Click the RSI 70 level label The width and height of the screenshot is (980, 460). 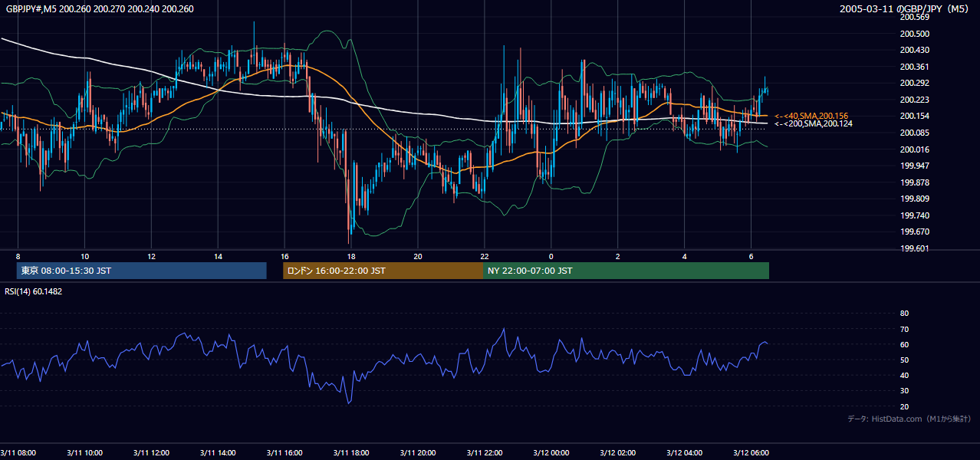(904, 329)
